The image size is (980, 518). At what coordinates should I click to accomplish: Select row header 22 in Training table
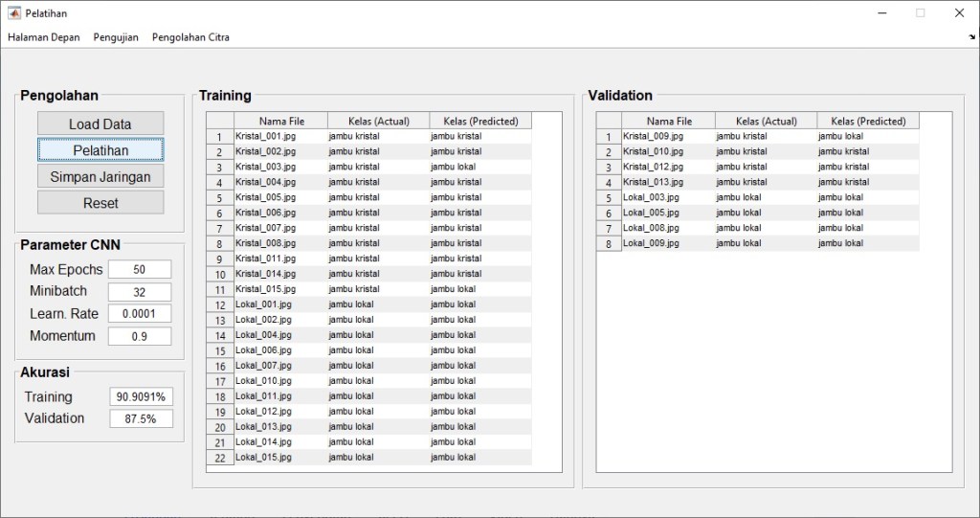click(x=219, y=458)
